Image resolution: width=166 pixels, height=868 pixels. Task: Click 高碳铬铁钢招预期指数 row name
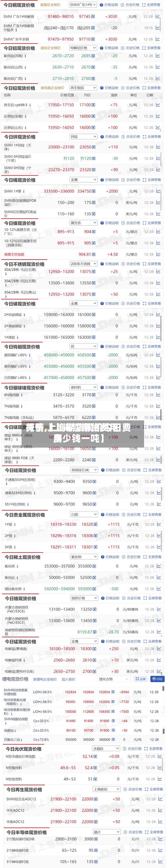20,632
